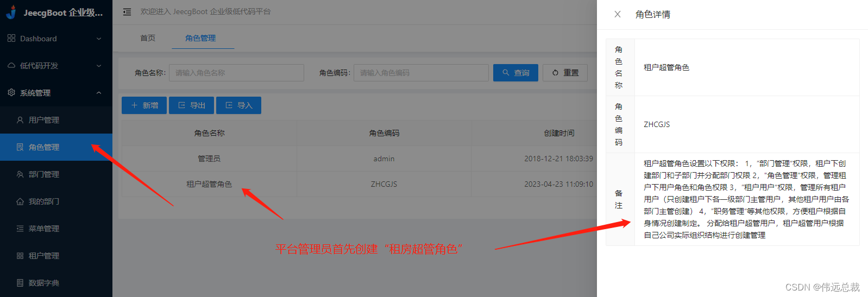Click the 低代码开发 cloud icon
868x297 pixels.
[x=11, y=66]
